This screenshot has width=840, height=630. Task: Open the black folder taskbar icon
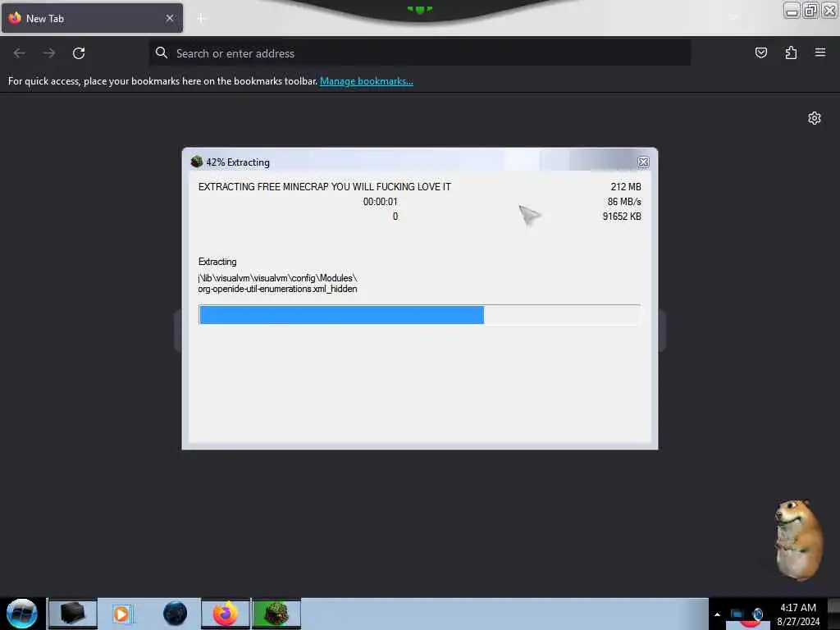73,614
